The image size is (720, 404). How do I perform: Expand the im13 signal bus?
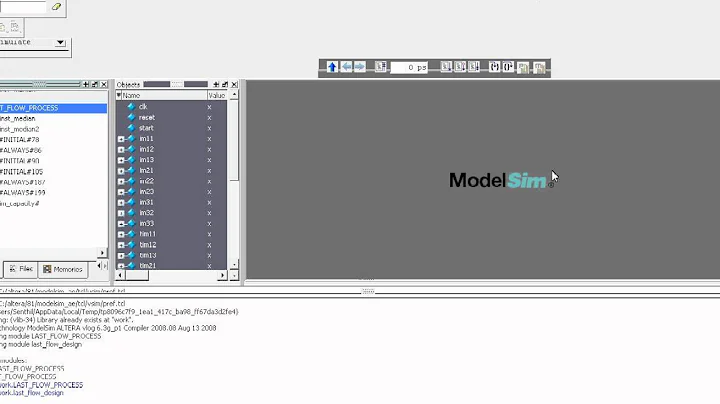(x=121, y=160)
